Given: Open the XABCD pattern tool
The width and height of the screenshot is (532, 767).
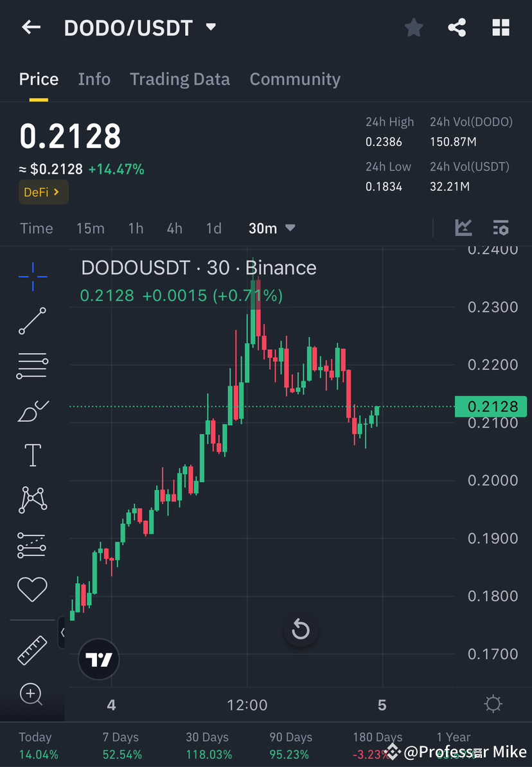Looking at the screenshot, I should tap(32, 500).
